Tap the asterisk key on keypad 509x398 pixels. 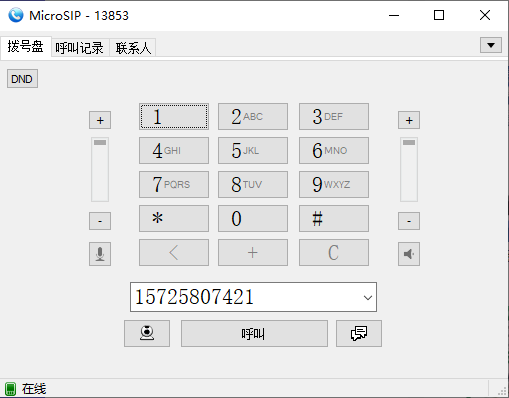174,219
